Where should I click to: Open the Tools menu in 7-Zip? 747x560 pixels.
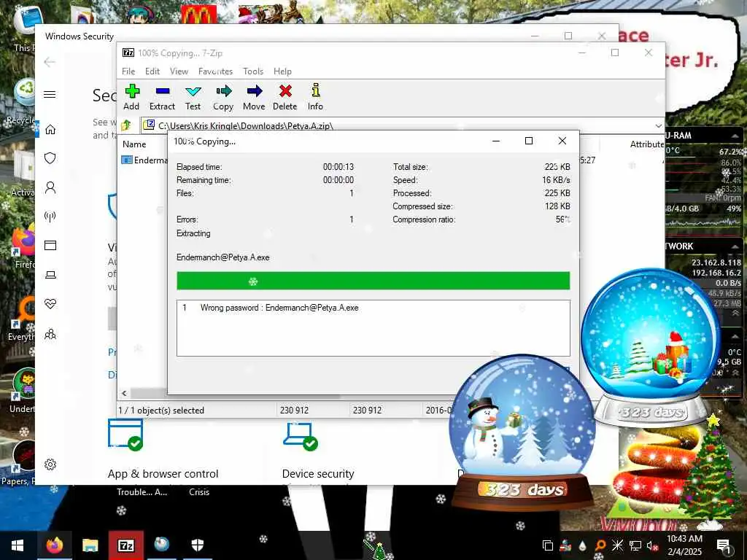point(253,71)
